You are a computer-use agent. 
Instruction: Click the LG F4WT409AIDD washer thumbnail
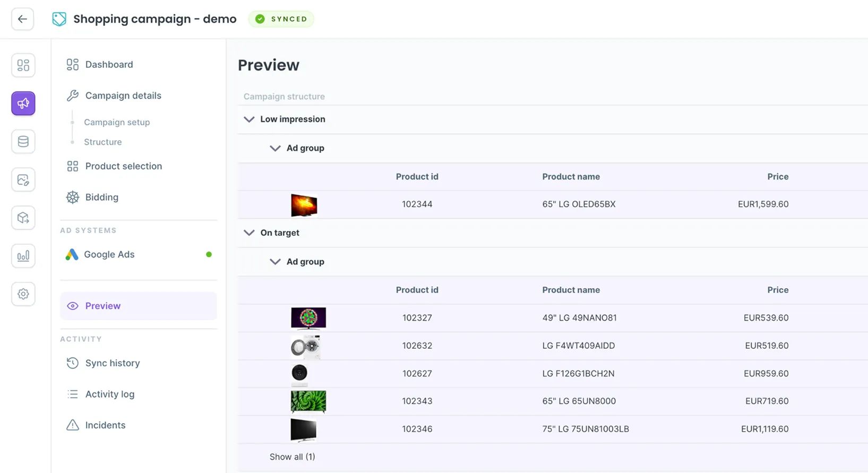pos(306,347)
